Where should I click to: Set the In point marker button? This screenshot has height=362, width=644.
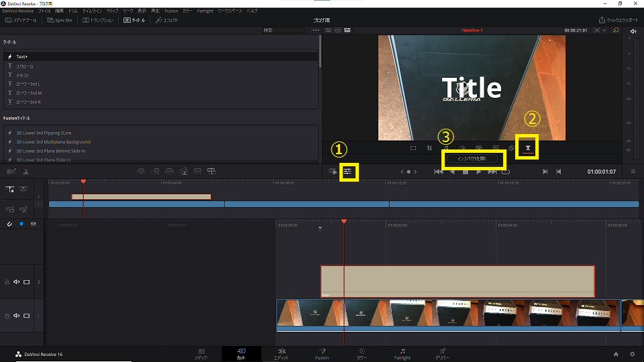(x=545, y=172)
